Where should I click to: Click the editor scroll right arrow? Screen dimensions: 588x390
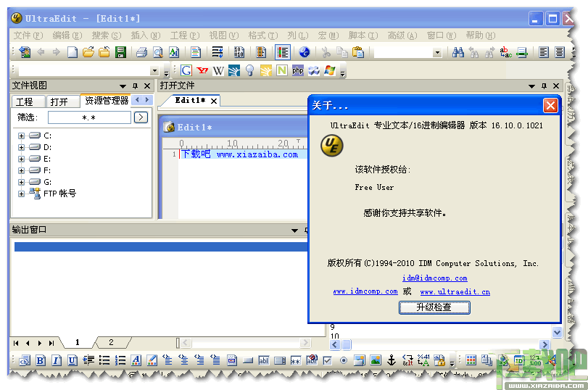click(x=544, y=344)
